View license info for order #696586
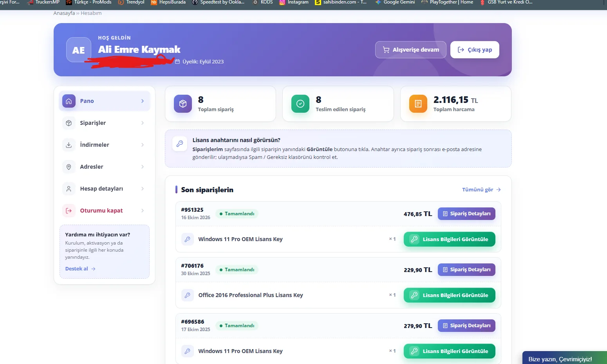Viewport: 607px width, 364px height. click(x=450, y=351)
